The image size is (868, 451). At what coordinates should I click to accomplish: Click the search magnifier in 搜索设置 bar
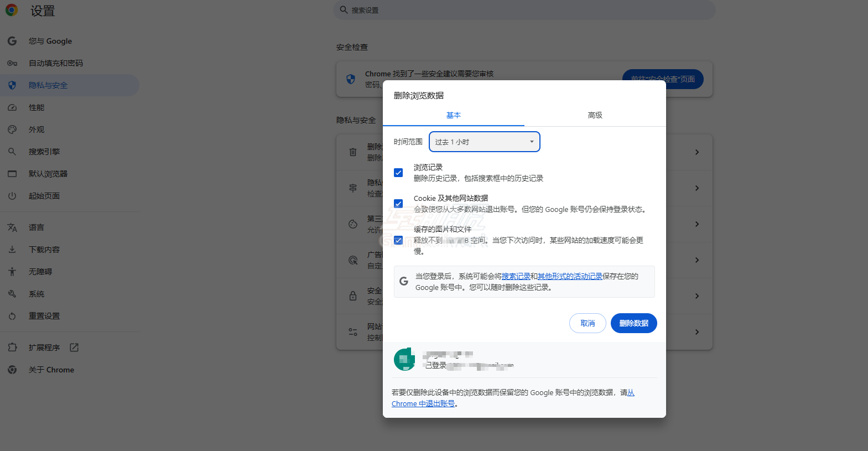(x=344, y=10)
